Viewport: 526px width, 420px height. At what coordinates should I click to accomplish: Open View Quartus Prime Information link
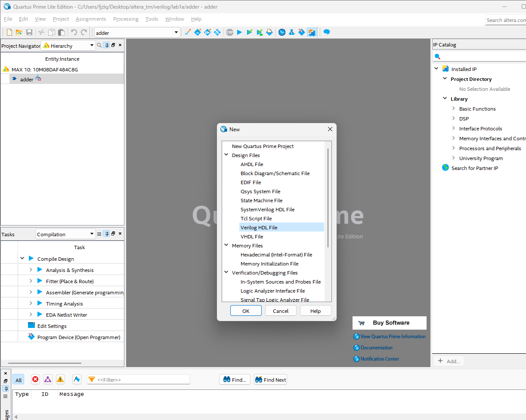pyautogui.click(x=393, y=337)
